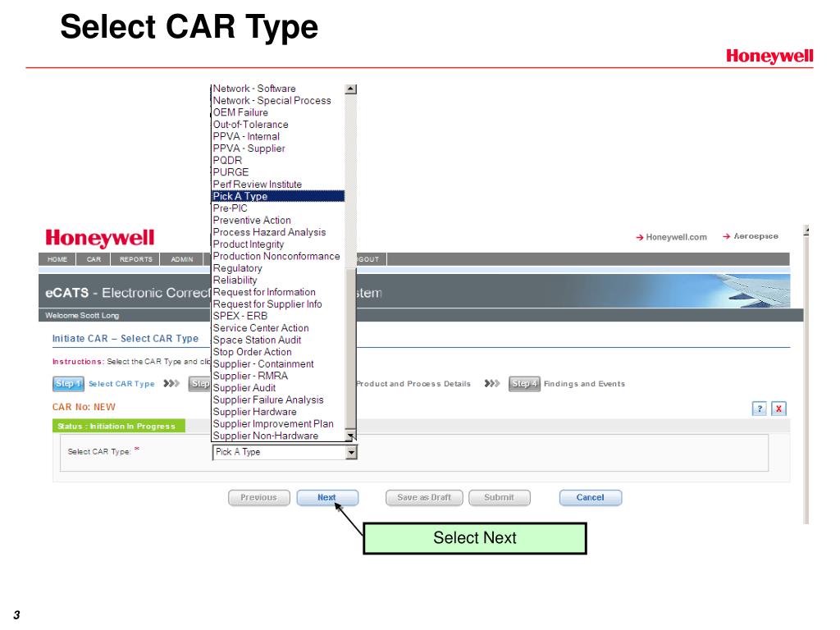Screen dimensions: 840x630
Task: Choose 'OEM Failure' from the list
Action: click(x=278, y=112)
